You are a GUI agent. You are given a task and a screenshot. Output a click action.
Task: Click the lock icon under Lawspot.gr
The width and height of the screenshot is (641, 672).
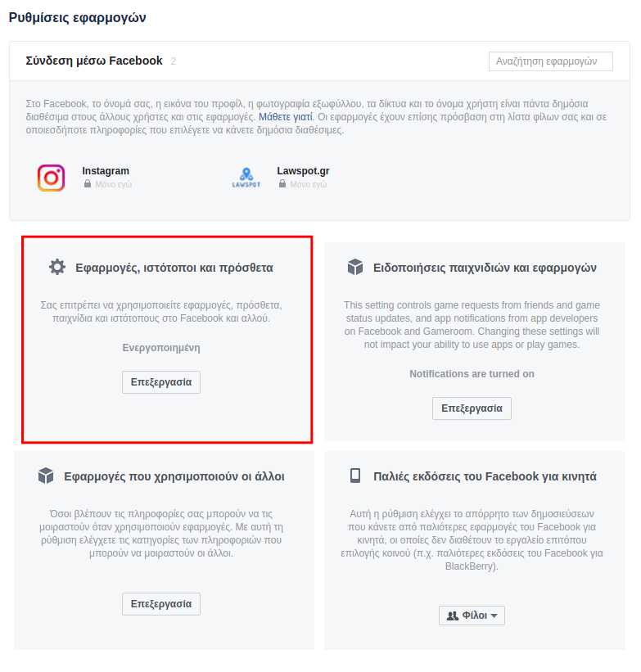pos(282,184)
